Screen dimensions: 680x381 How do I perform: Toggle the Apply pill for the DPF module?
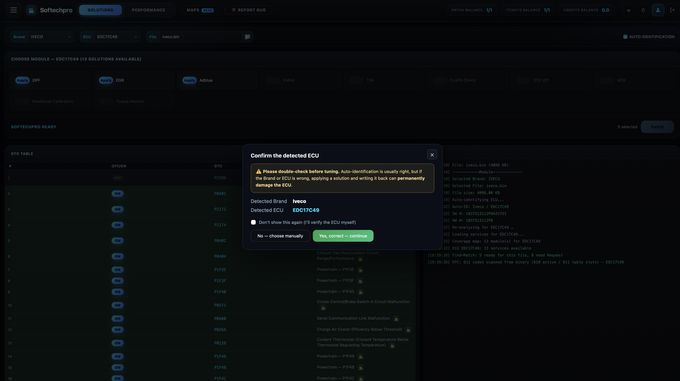[x=22, y=80]
